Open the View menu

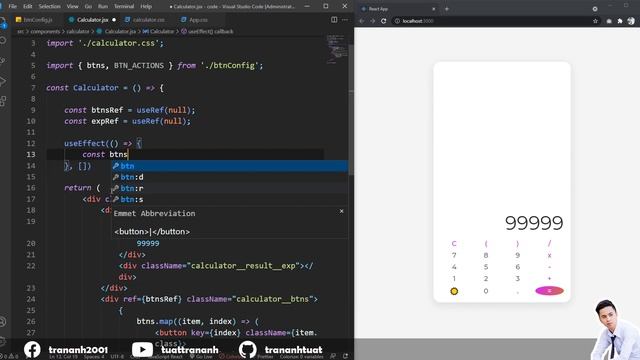(x=72, y=7)
